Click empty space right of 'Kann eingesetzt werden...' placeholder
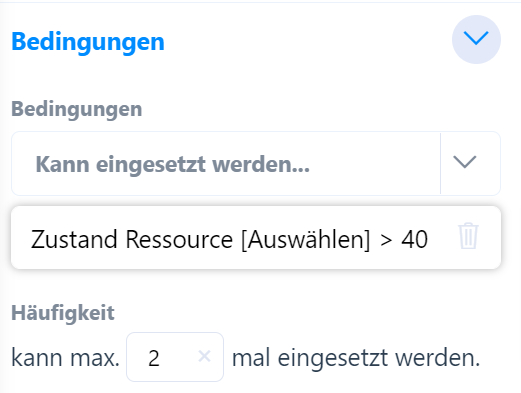The image size is (521, 393). coord(373,164)
